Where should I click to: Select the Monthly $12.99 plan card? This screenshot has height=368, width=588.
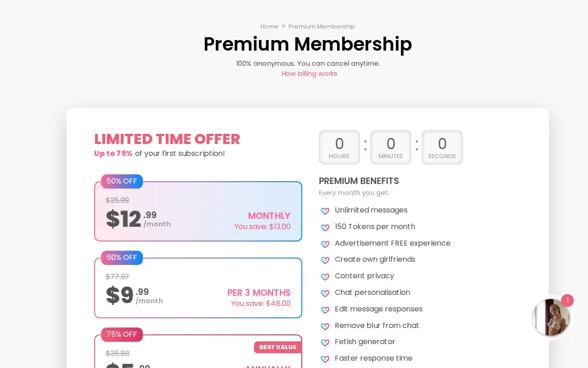click(198, 211)
